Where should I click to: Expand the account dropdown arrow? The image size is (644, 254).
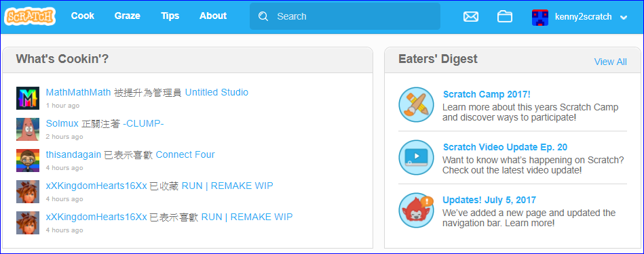[624, 17]
